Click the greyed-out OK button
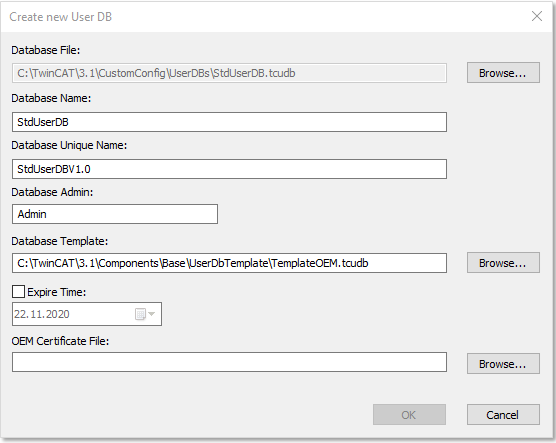The height and width of the screenshot is (443, 556). pyautogui.click(x=409, y=415)
